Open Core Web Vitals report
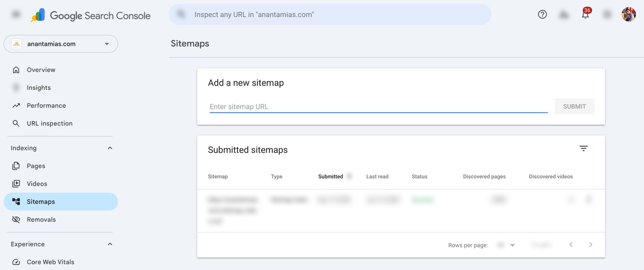644x270 pixels. [61, 262]
